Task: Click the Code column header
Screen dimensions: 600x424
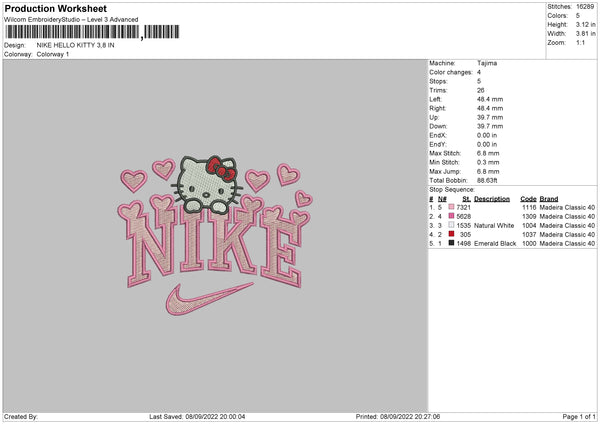Action: [528, 199]
